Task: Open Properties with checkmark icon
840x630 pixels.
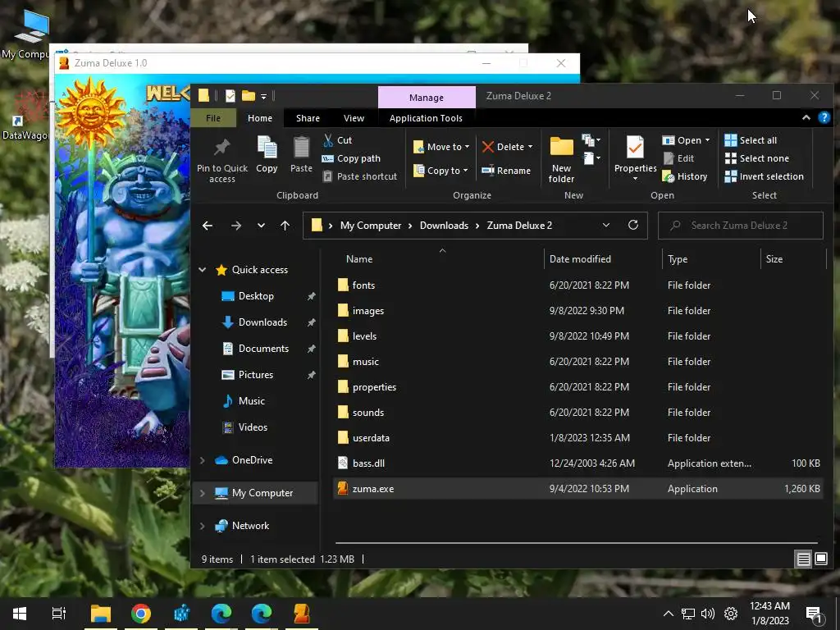Action: click(636, 148)
